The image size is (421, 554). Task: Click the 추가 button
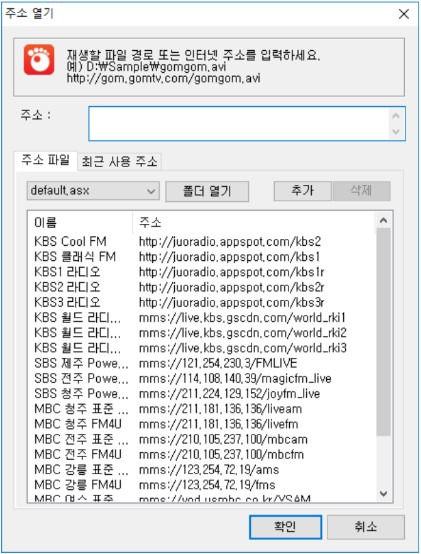(x=303, y=191)
